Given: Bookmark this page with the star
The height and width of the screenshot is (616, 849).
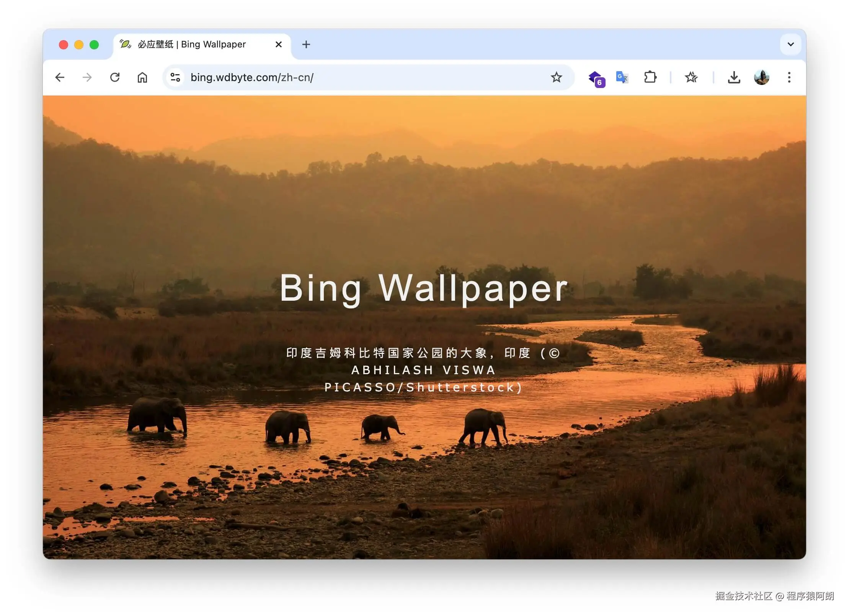Looking at the screenshot, I should tap(556, 78).
